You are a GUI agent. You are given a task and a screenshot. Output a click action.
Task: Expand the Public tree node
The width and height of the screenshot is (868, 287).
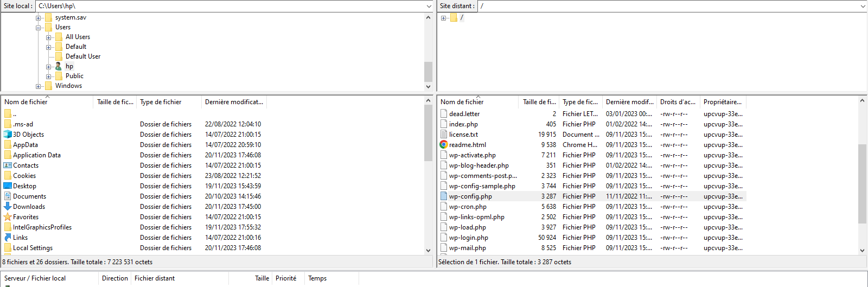49,76
